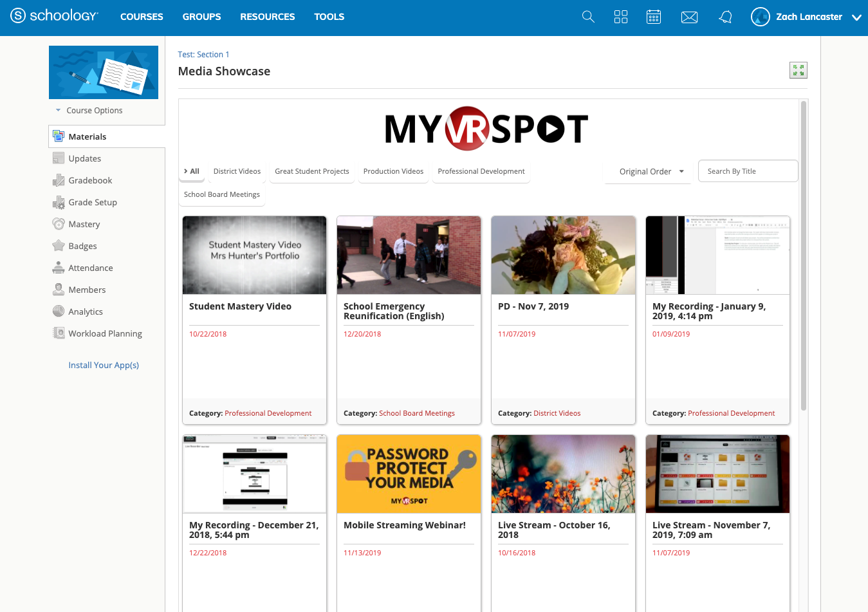868x612 pixels.
Task: Click the Install Your App(s) link
Action: (104, 365)
